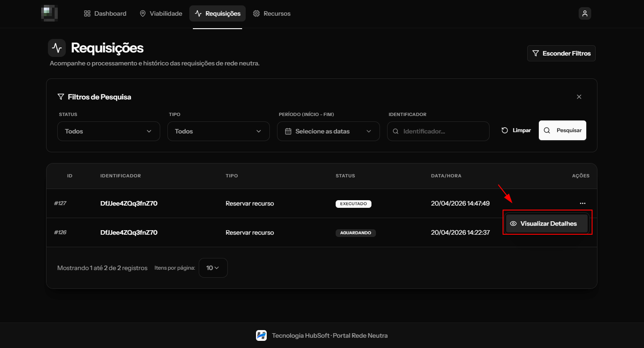Open the user profile icon
Screen dimensions: 644x348
584,13
